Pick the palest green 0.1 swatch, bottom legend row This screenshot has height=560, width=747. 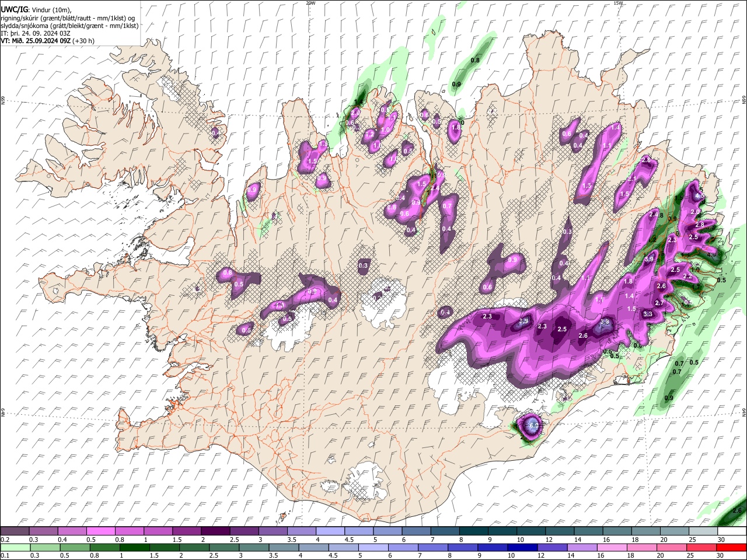15,547
